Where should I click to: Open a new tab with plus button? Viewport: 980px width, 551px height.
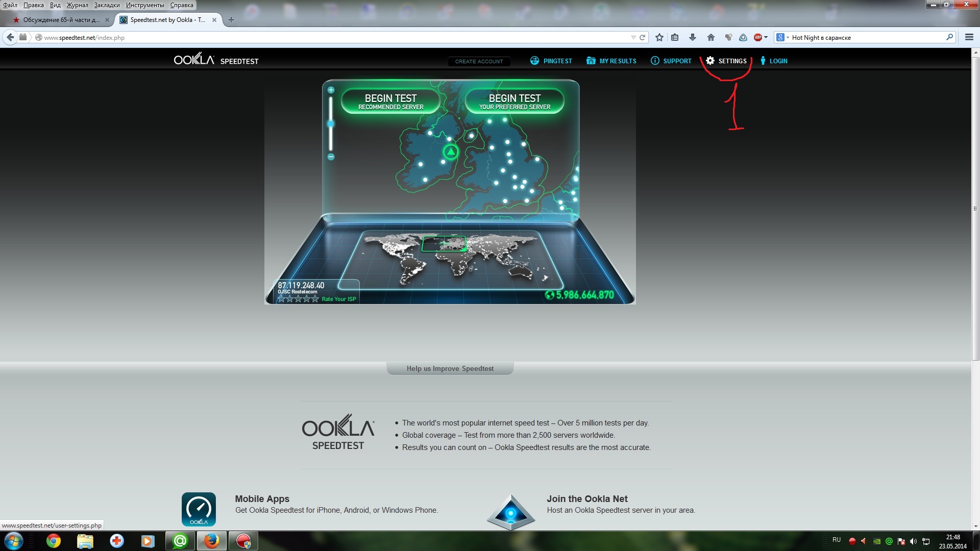231,20
